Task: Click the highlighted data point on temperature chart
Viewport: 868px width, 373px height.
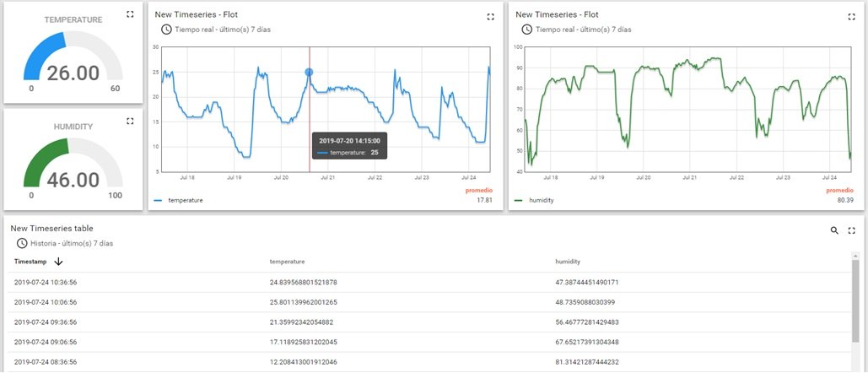Action: point(309,72)
